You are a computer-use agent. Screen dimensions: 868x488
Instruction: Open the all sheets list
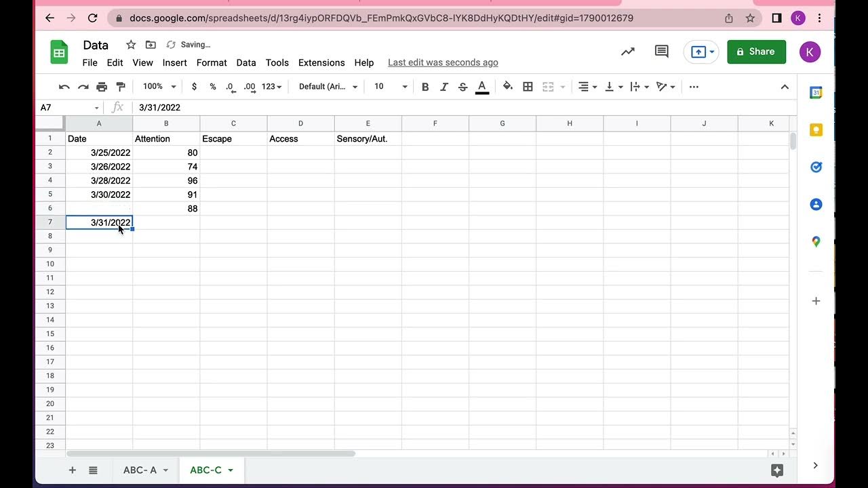tap(93, 470)
